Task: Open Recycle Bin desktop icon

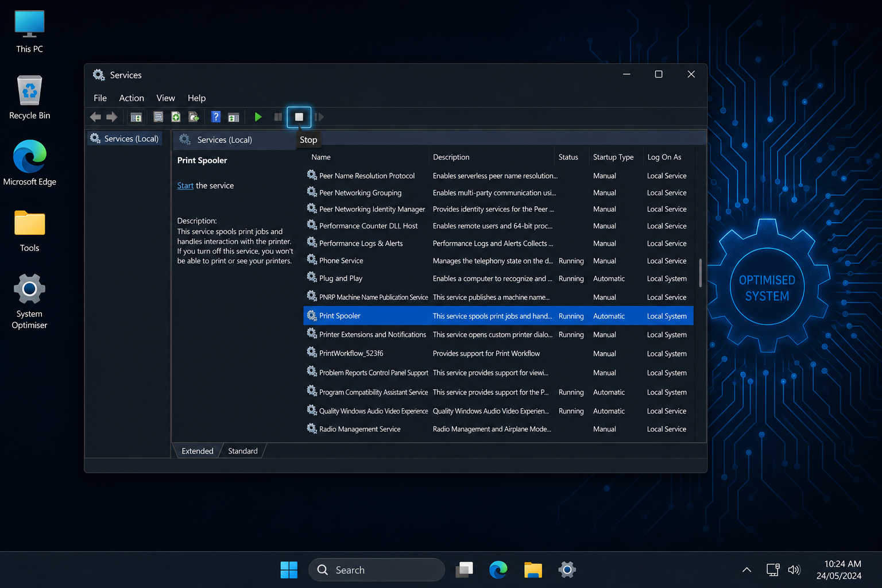Action: [x=29, y=98]
